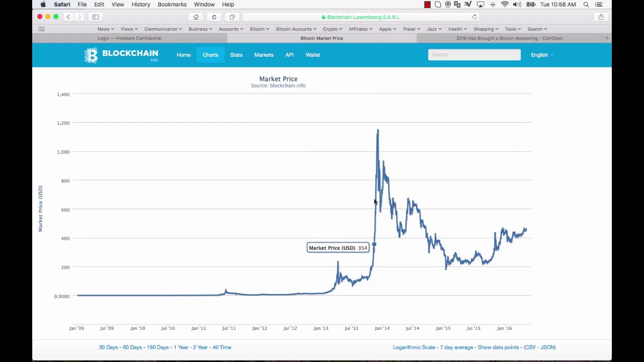Toggle the 7 day average

click(456, 347)
